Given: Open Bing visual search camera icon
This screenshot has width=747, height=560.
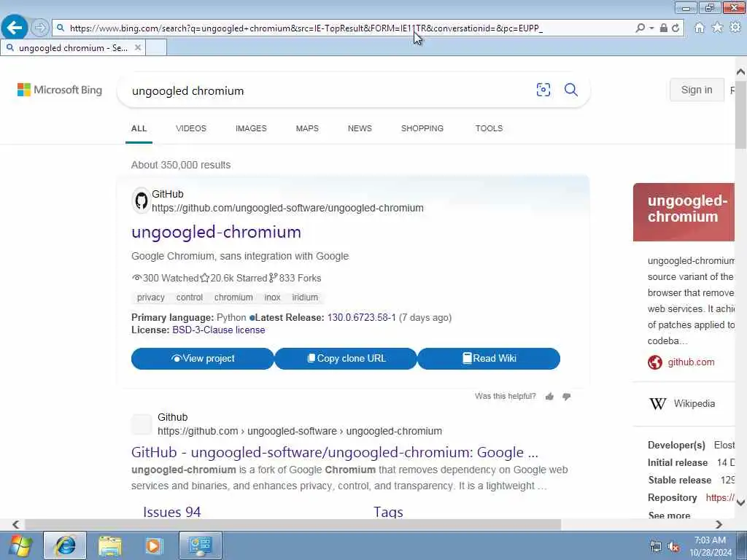Looking at the screenshot, I should click(543, 90).
